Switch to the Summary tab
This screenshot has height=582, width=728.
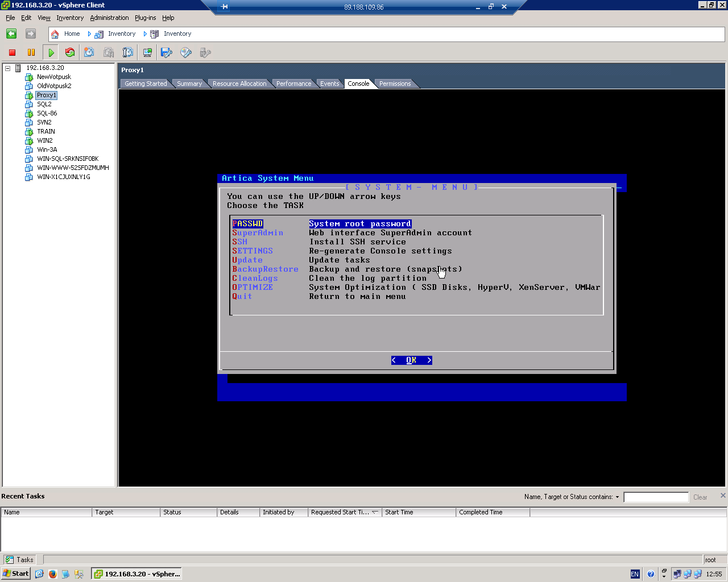(189, 84)
